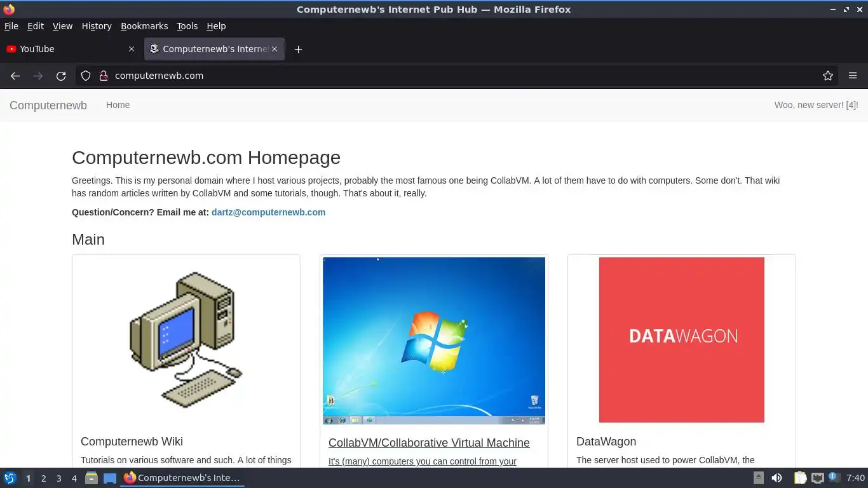
Task: Click the 7:40 clock in taskbar
Action: [855, 478]
